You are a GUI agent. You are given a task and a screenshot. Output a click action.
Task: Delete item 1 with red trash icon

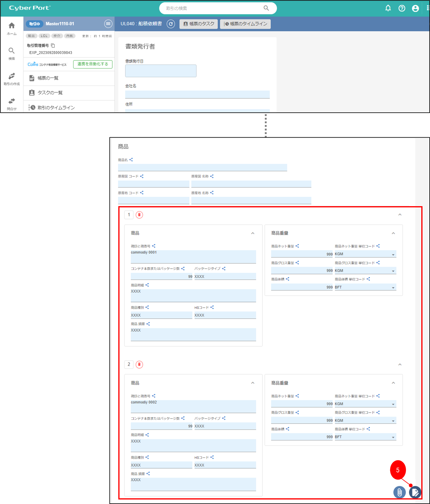[x=139, y=215]
